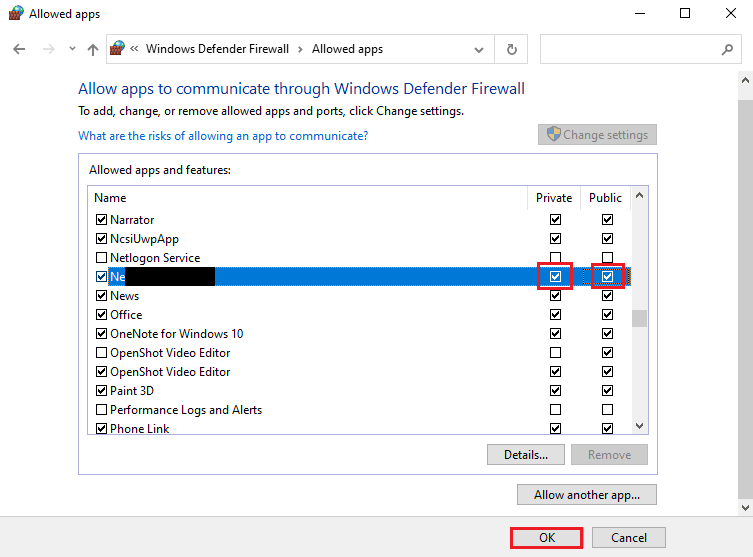The image size is (753, 557).
Task: Open the Recent locations dropdown arrow
Action: [72, 48]
